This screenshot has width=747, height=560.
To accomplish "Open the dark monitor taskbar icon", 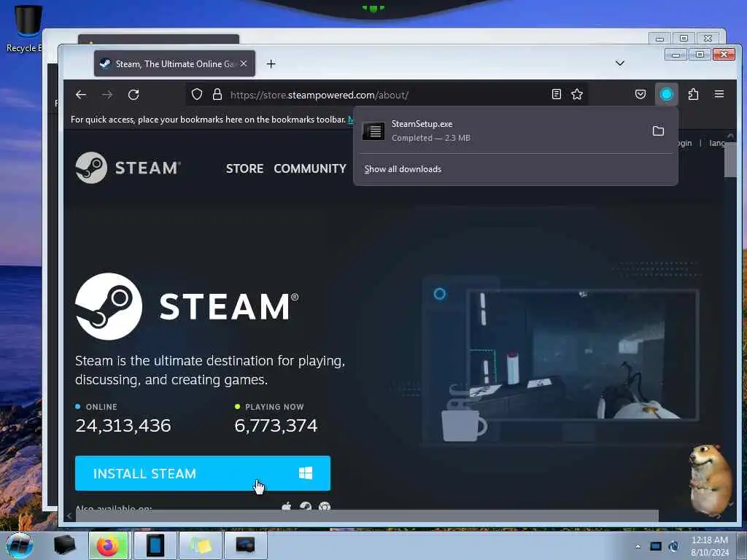I will coord(245,545).
